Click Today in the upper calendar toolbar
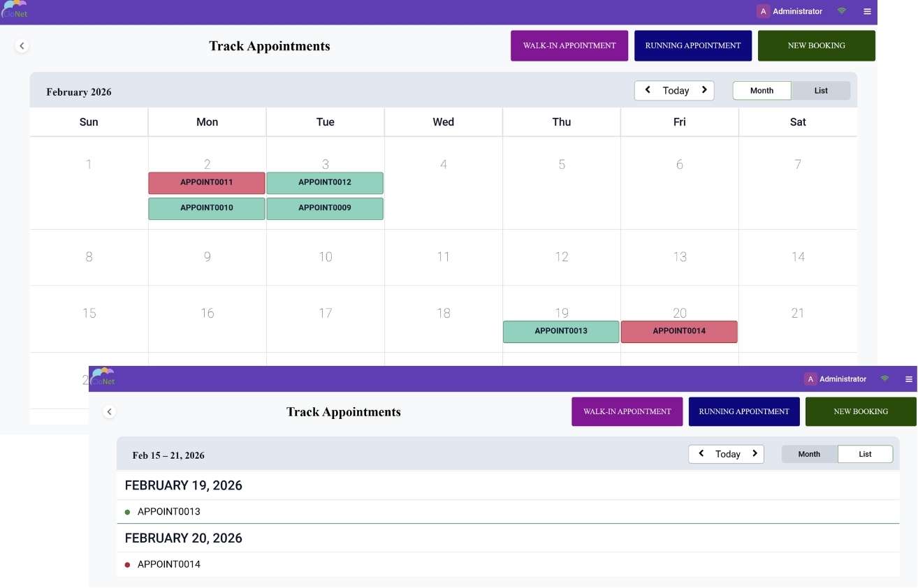Screen dimensions: 918x588 tap(676, 90)
